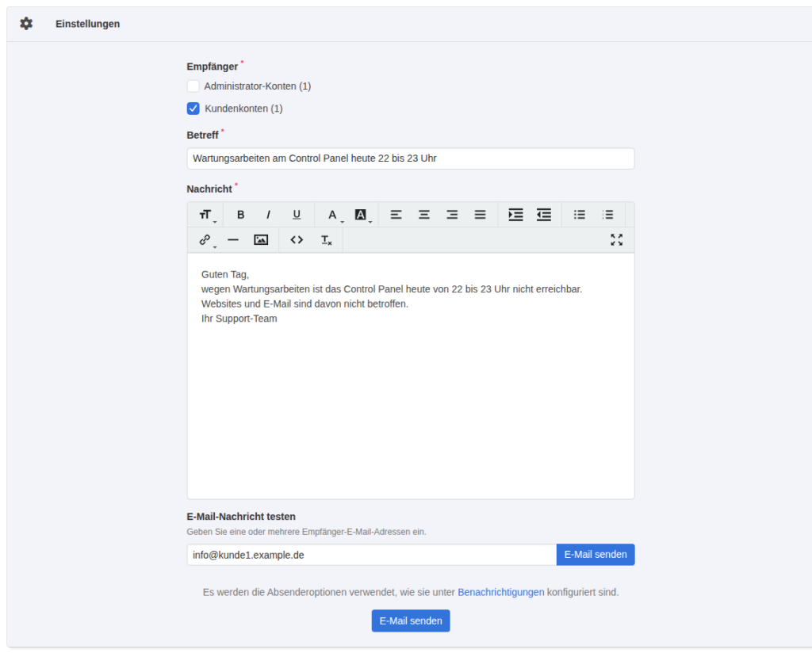Check the Administrator-Konten checkbox

[x=193, y=86]
